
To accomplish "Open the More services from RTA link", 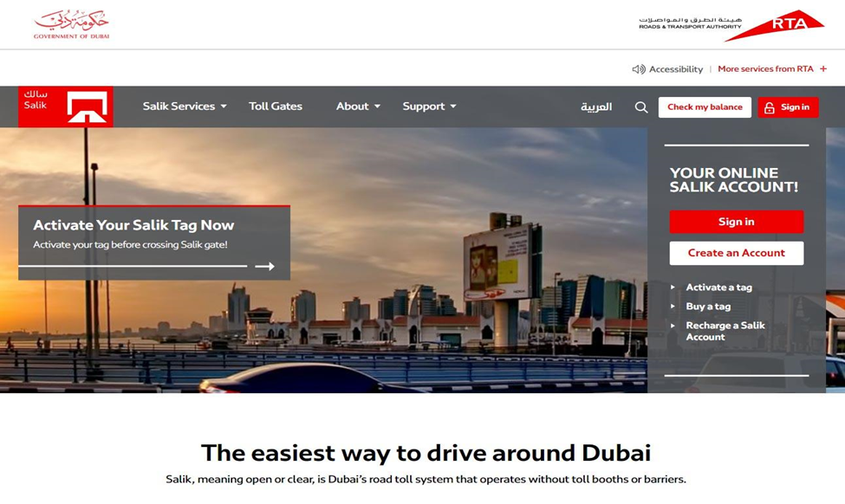I will coord(765,69).
